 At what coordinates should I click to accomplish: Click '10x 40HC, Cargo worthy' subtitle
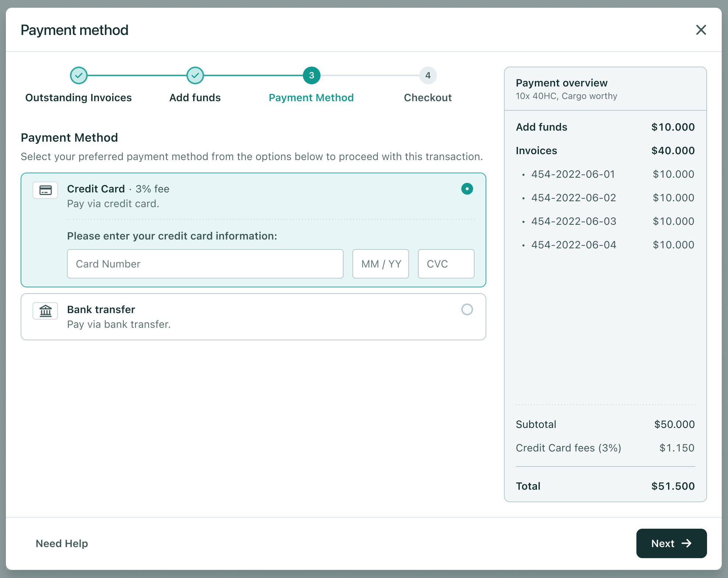567,96
